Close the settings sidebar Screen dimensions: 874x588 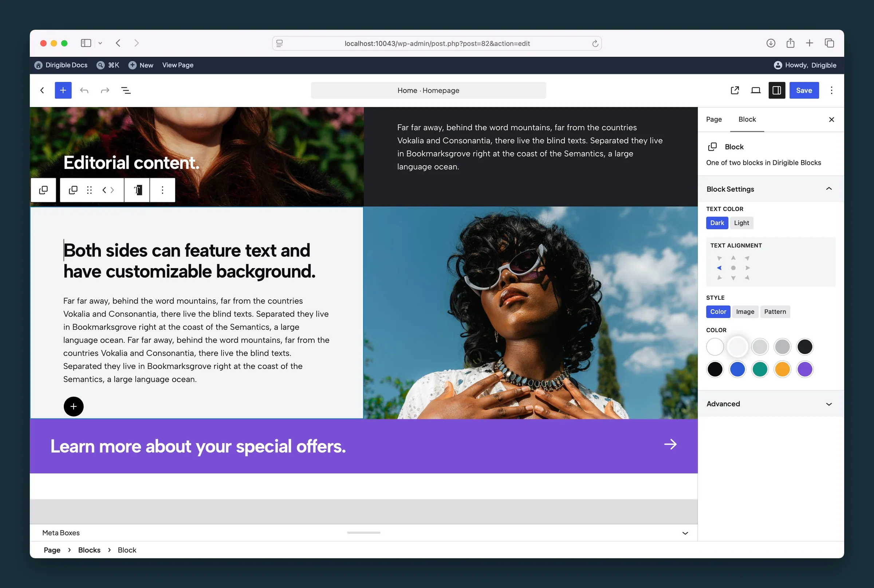pyautogui.click(x=832, y=120)
